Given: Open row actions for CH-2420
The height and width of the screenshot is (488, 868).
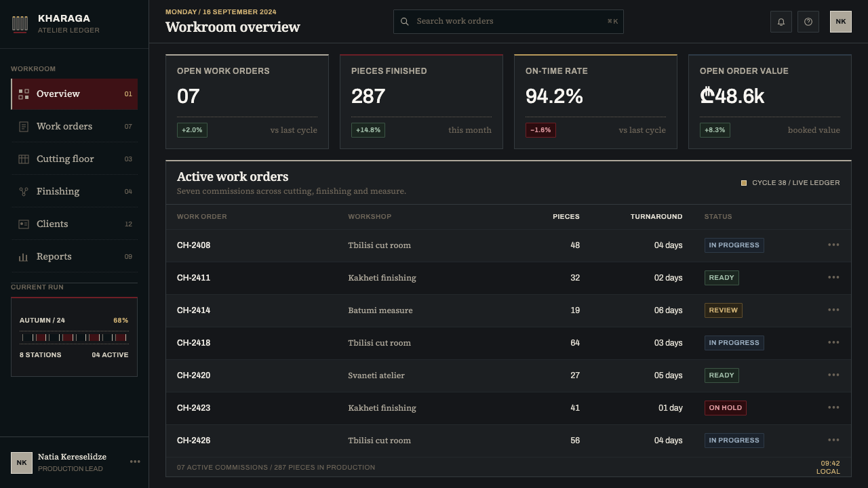Looking at the screenshot, I should point(833,375).
